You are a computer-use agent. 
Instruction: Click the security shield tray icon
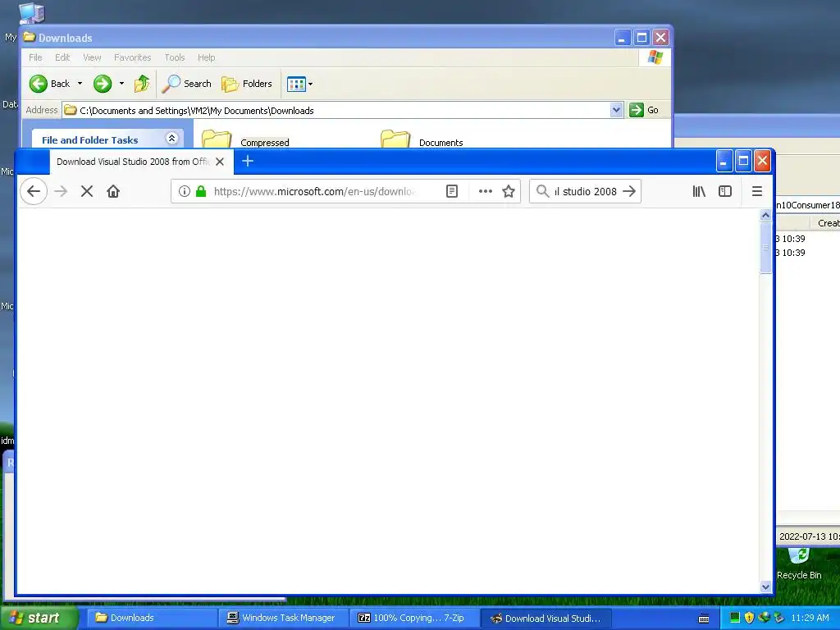749,618
